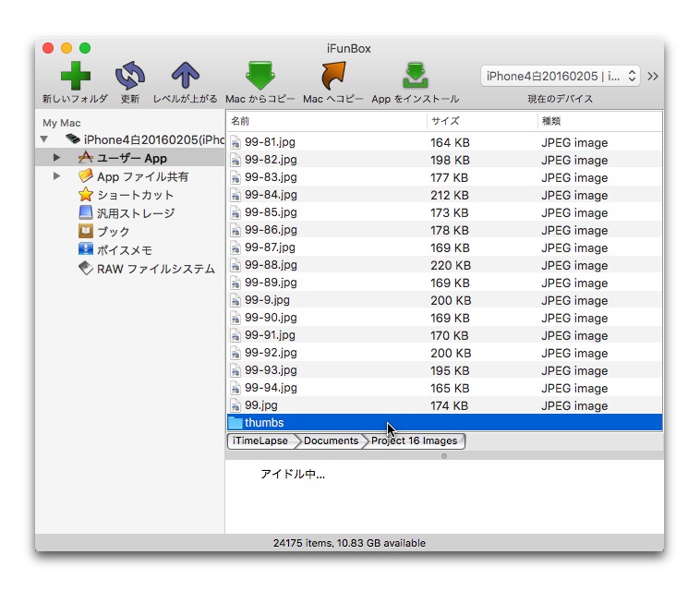
Task: Click the 24175 items status bar text
Action: [349, 543]
